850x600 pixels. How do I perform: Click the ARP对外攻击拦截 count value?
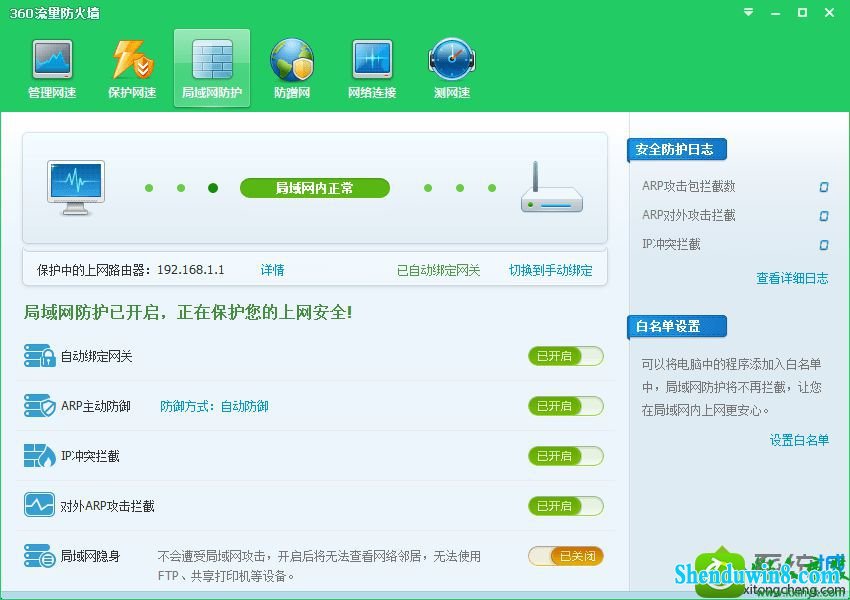point(823,216)
